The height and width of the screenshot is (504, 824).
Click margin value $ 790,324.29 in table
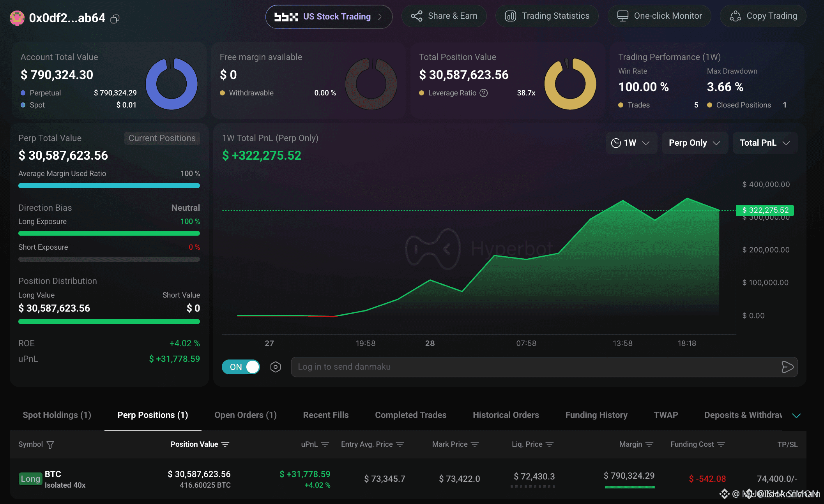pyautogui.click(x=629, y=476)
